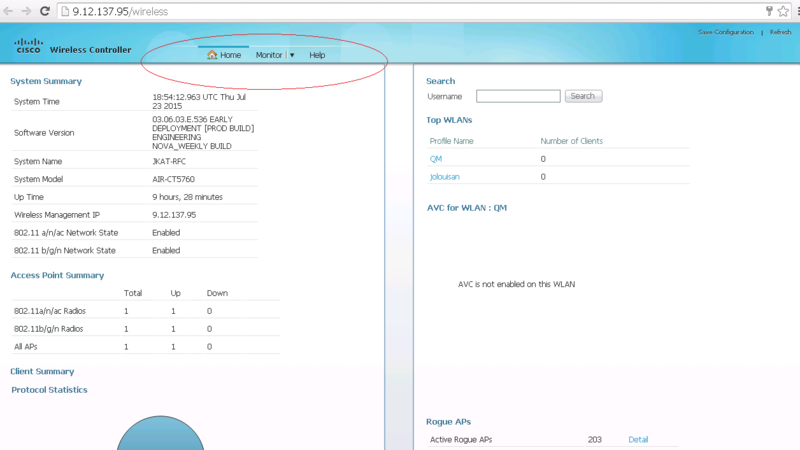Open the Monitor menu
800x450 pixels.
tap(268, 55)
